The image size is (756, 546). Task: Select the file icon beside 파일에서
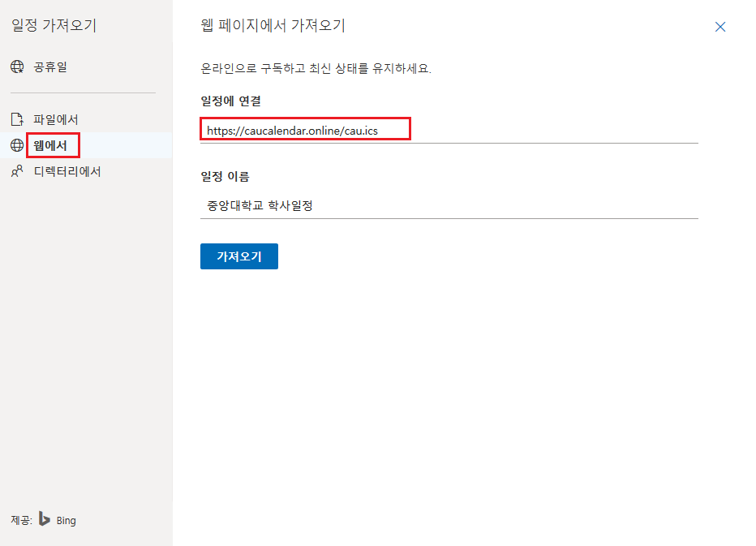click(x=17, y=118)
